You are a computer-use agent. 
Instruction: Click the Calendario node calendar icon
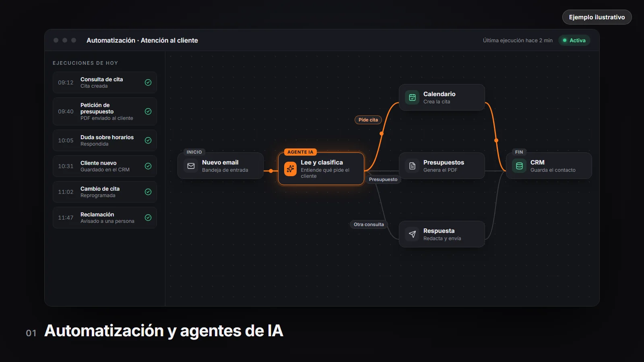pos(412,97)
